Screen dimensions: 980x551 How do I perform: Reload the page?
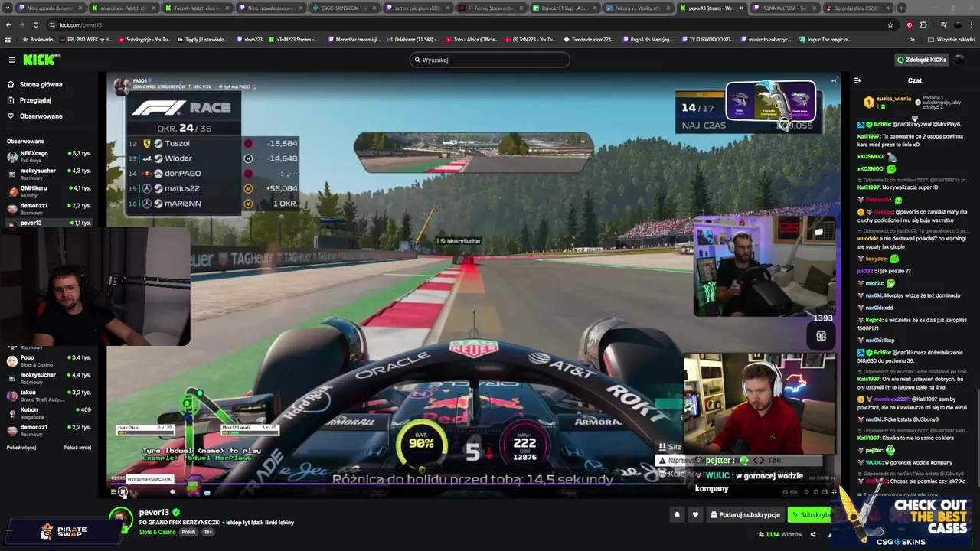pos(36,24)
